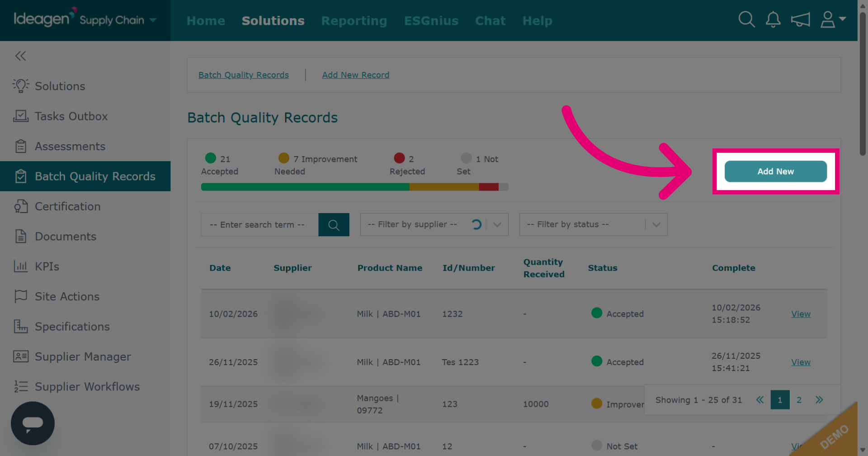The image size is (868, 456).
Task: Click the Id/Number column header
Action: tap(469, 268)
